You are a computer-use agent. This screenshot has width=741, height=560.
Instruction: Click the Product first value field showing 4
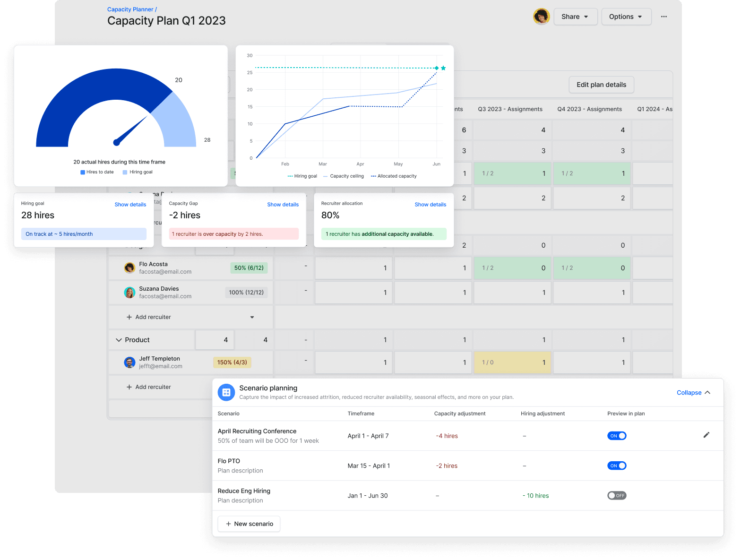click(x=215, y=340)
